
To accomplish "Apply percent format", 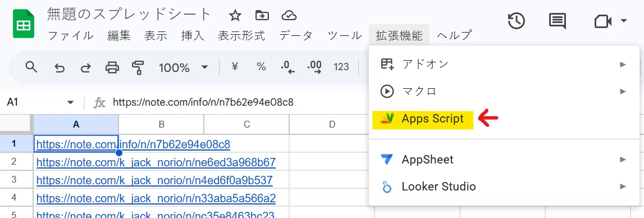I will [261, 67].
